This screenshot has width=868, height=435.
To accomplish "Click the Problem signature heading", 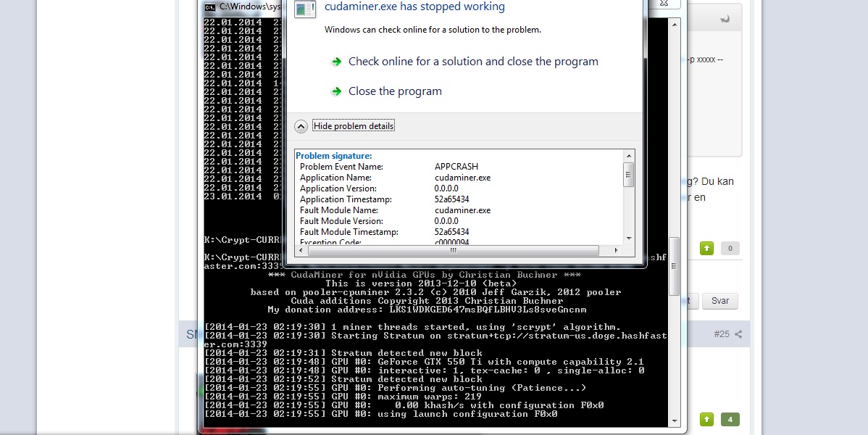I will click(x=334, y=156).
